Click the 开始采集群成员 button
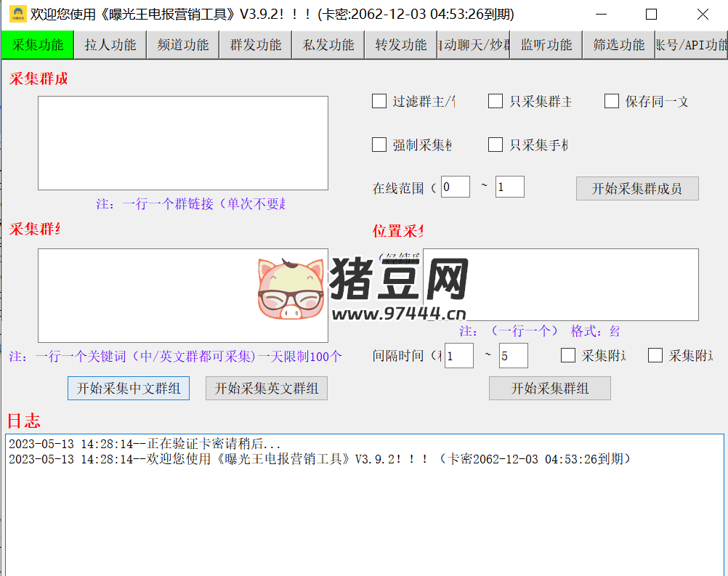 [x=637, y=189]
